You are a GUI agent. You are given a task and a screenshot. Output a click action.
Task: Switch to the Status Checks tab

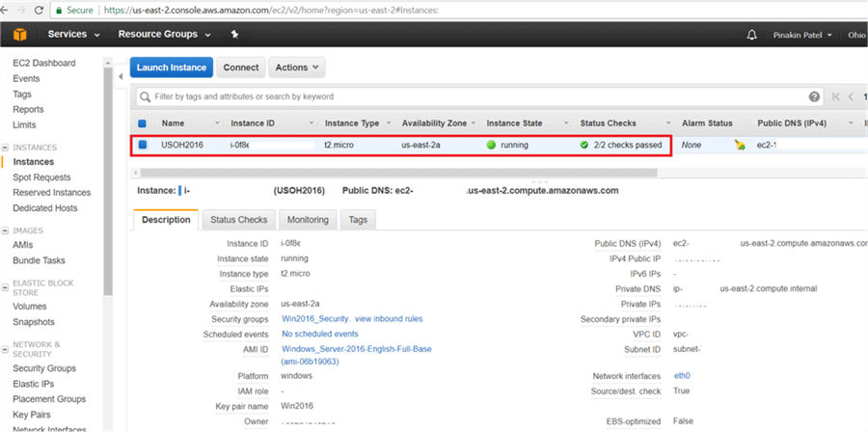tap(238, 220)
